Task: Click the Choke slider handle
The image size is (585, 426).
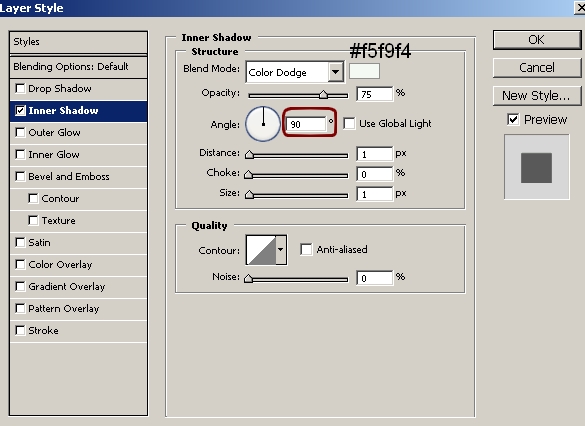Action: 248,174
